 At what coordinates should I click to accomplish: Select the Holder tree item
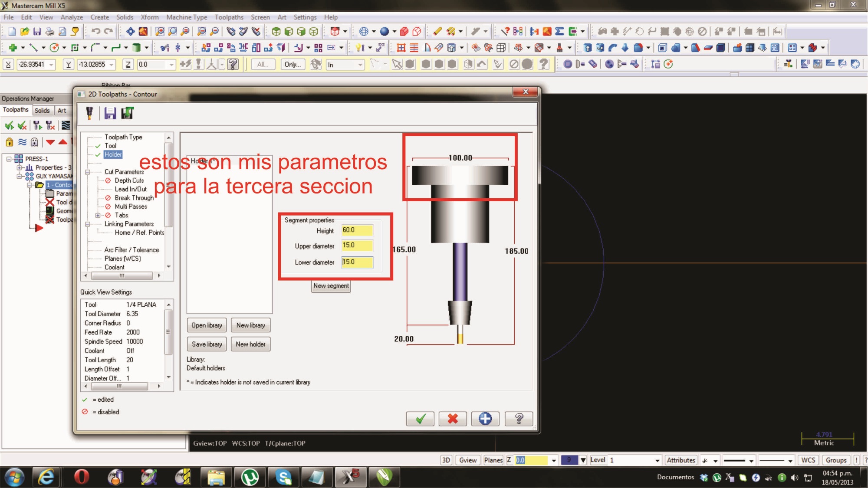(113, 154)
